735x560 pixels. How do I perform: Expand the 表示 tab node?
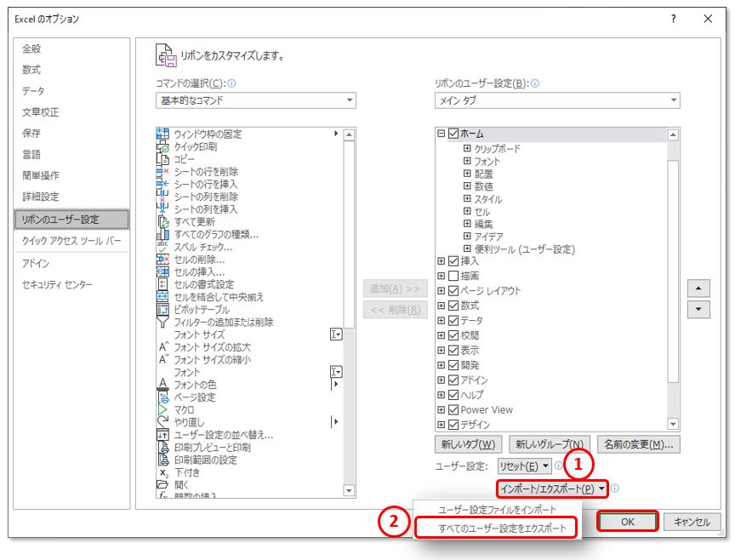click(441, 351)
